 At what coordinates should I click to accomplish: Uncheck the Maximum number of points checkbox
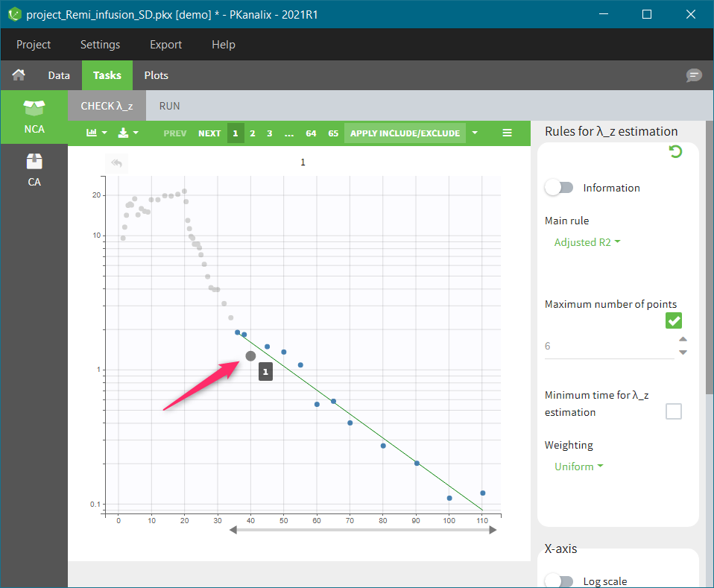(x=674, y=320)
